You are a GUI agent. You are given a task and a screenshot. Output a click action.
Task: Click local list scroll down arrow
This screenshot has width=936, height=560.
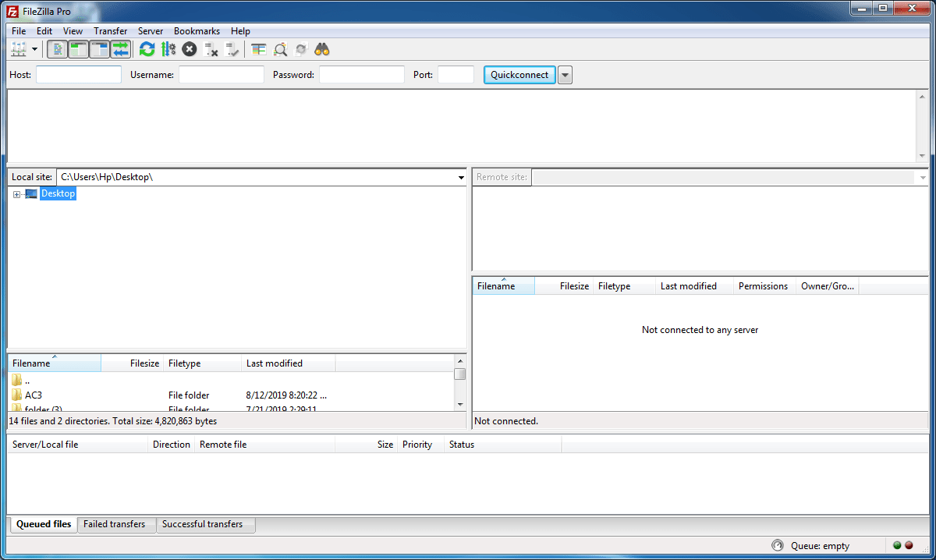click(460, 405)
